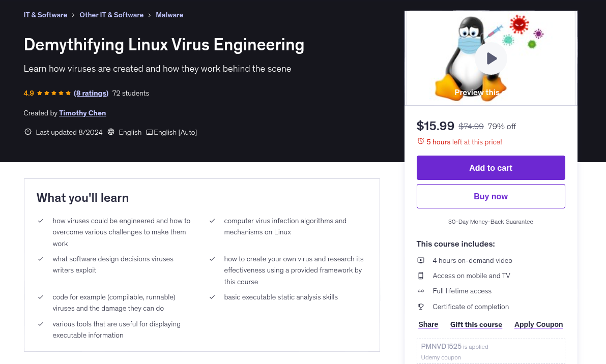Click the infinity lifetime access icon
606x364 pixels.
click(421, 291)
